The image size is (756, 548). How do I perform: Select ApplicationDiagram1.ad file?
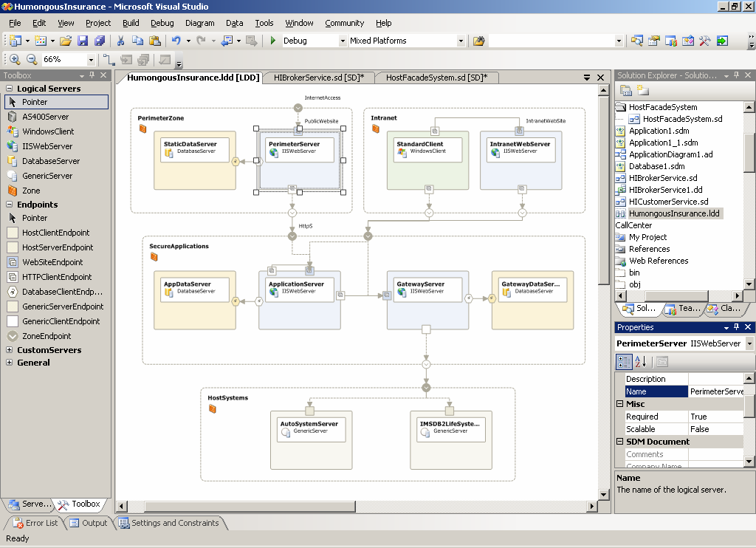[670, 154]
